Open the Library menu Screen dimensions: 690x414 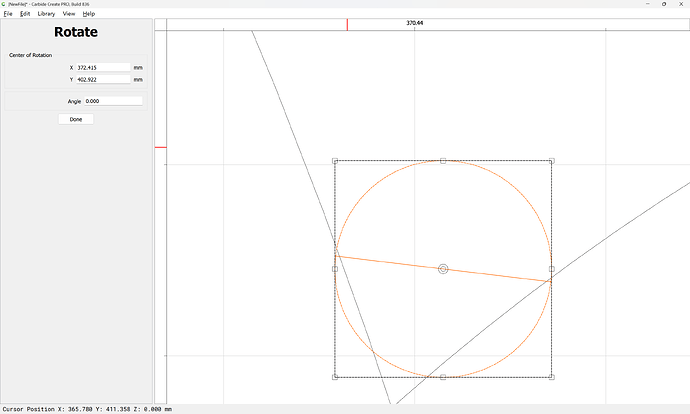click(46, 14)
